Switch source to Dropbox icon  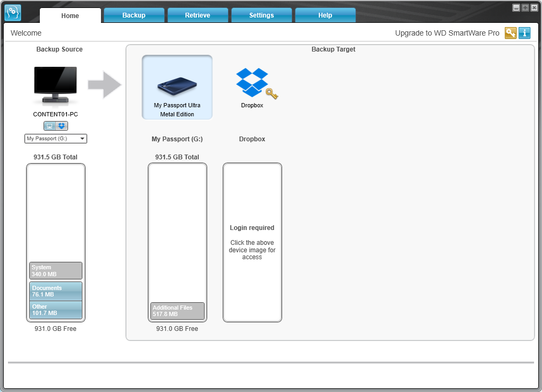coord(62,126)
